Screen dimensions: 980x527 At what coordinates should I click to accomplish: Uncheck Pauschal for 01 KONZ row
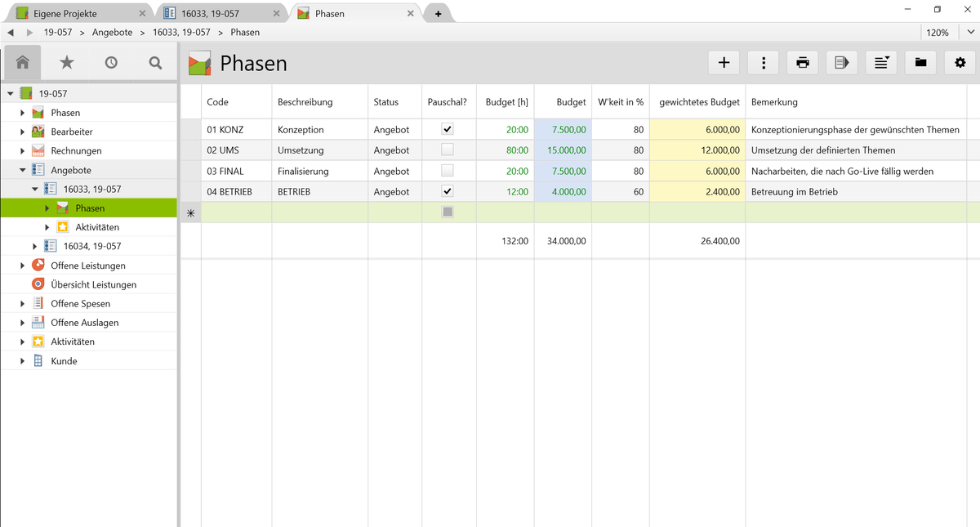447,129
